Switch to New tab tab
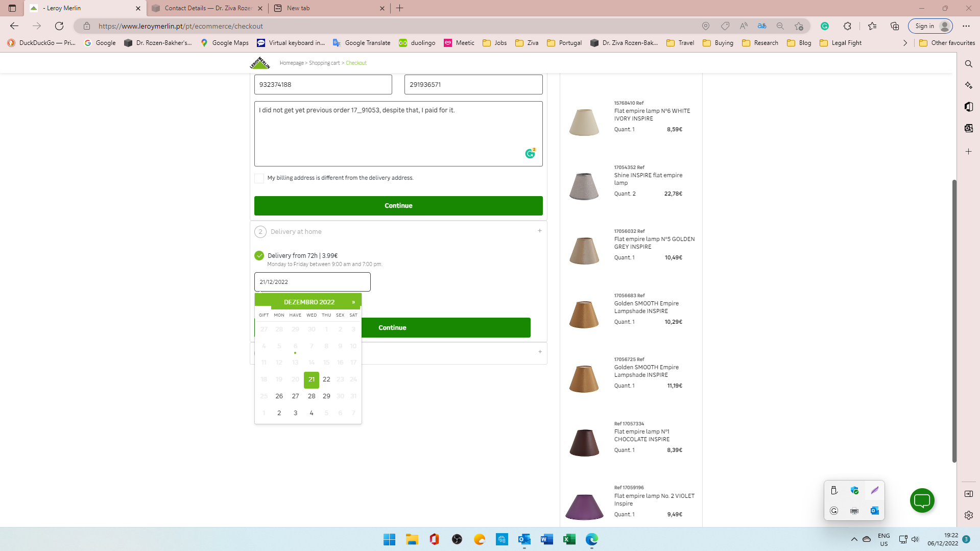The image size is (980, 551). (329, 8)
